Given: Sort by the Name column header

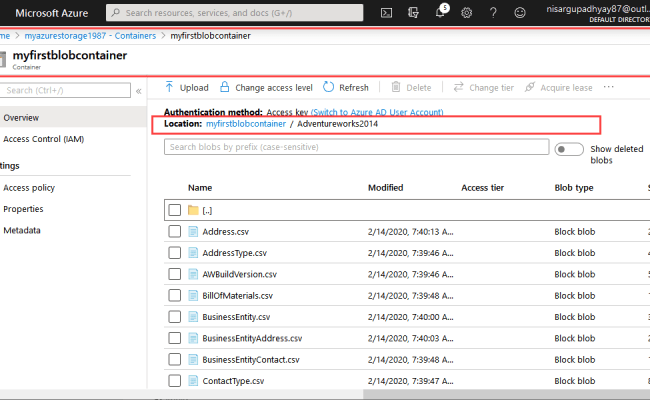Looking at the screenshot, I should pos(200,188).
